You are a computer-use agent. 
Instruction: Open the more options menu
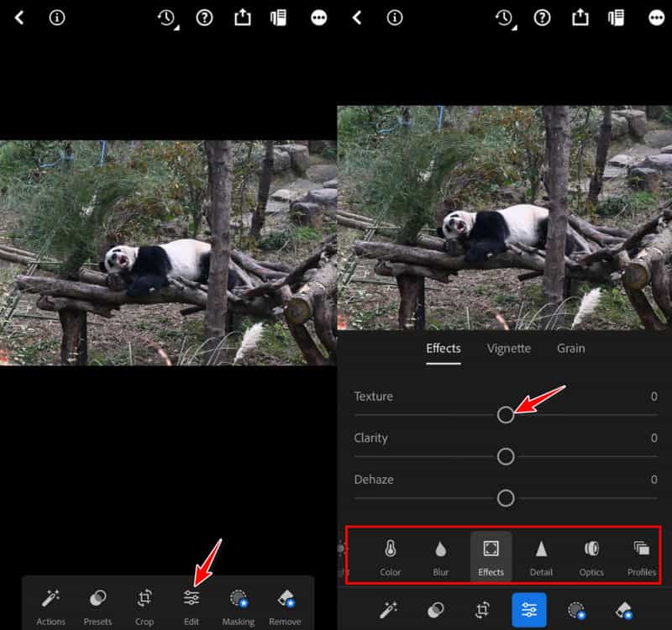point(318,17)
